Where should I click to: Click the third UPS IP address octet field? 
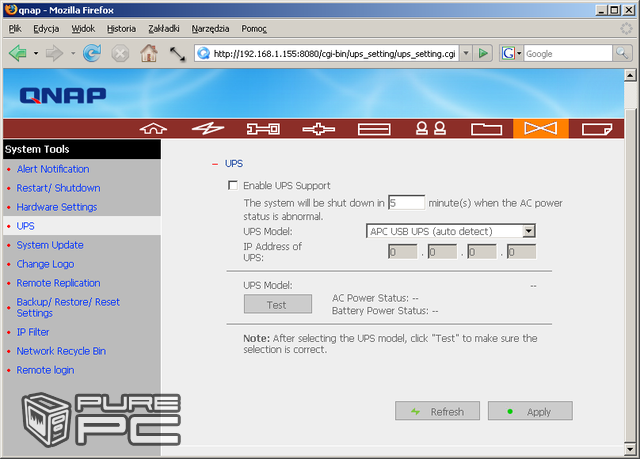tap(482, 252)
